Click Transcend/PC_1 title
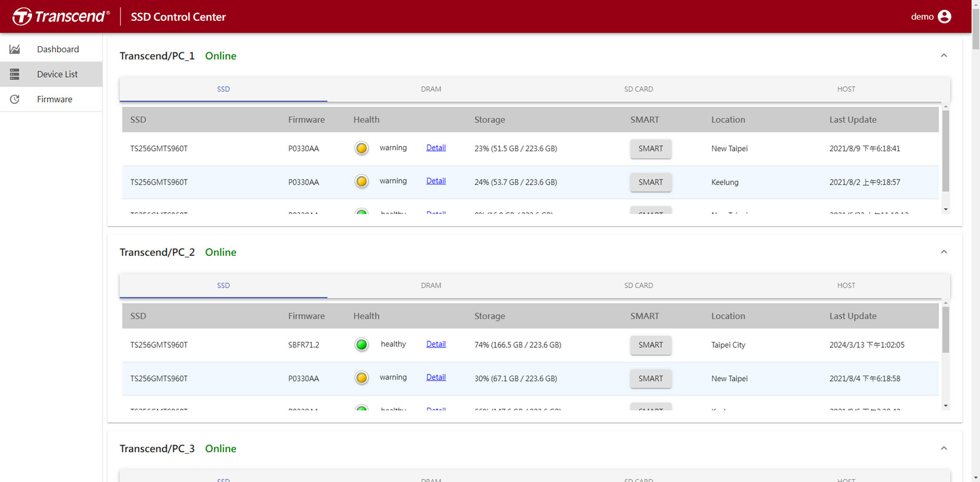The image size is (980, 482). [x=157, y=56]
